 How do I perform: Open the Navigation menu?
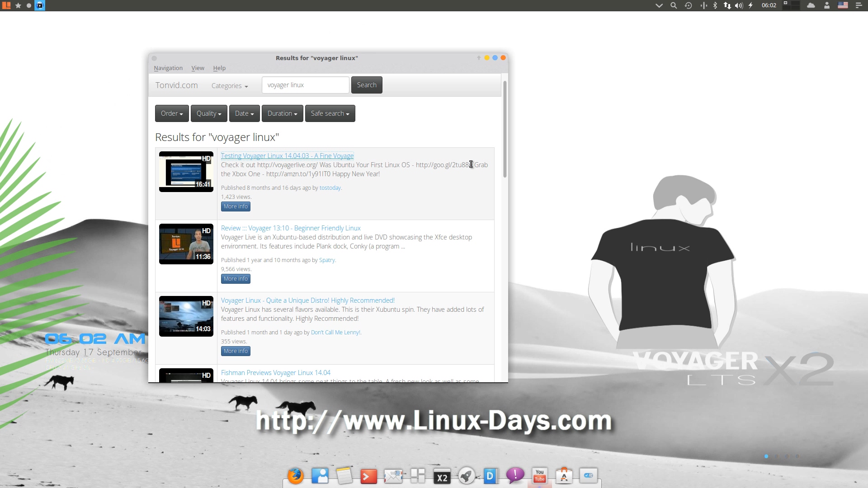[168, 68]
